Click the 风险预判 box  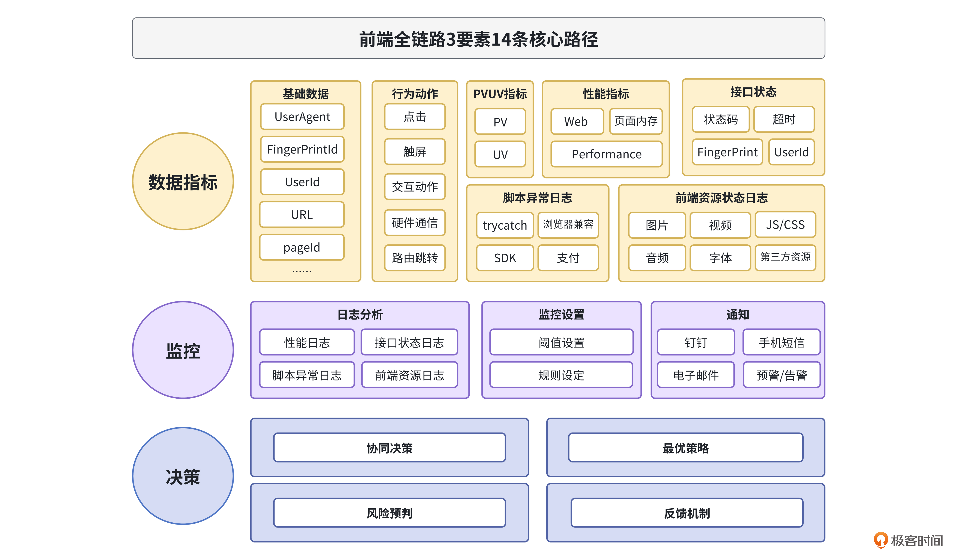(x=389, y=513)
